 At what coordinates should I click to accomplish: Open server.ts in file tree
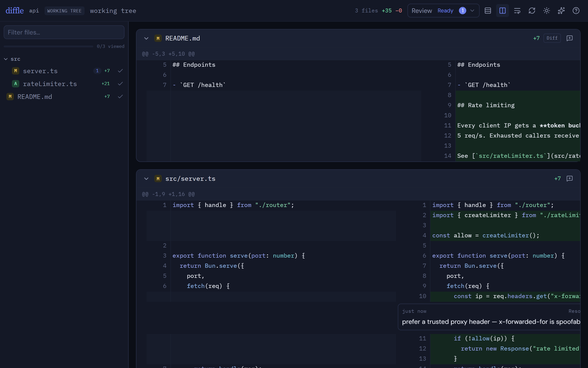click(40, 71)
